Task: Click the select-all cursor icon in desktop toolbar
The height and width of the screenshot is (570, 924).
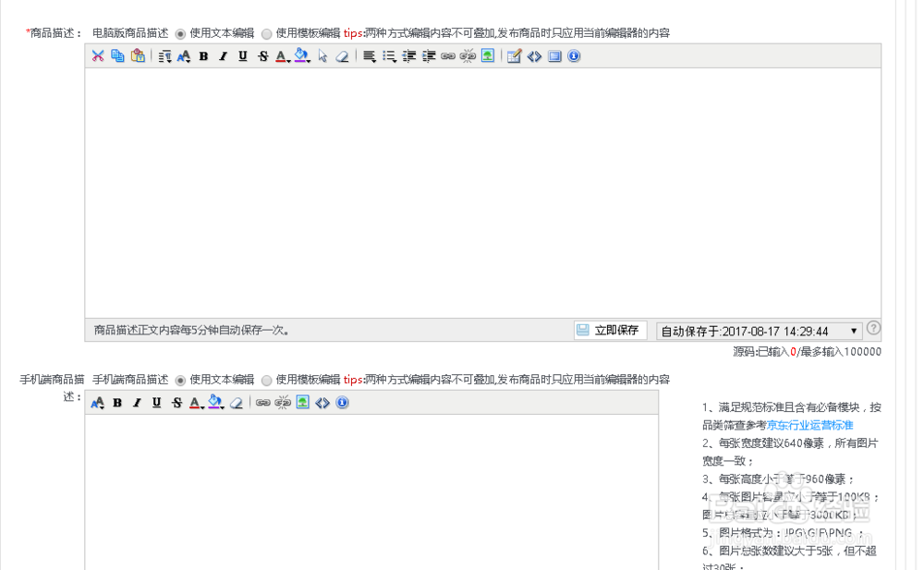Action: click(322, 56)
